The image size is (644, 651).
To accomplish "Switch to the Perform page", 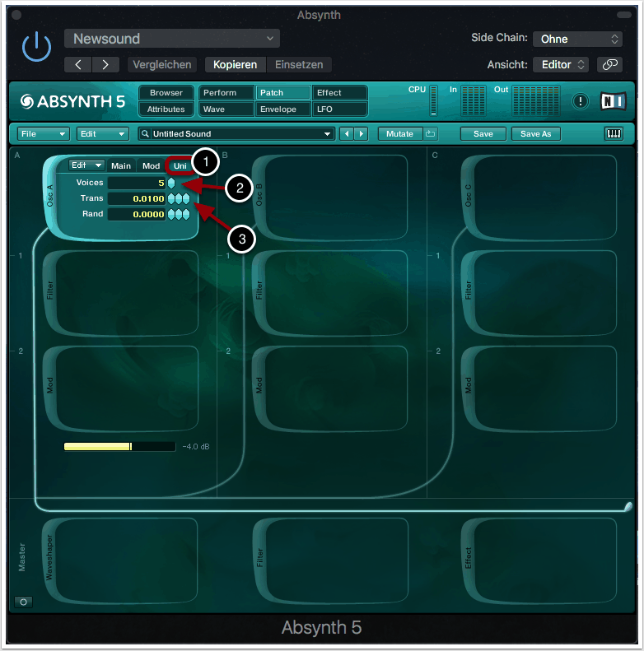I will tap(226, 92).
